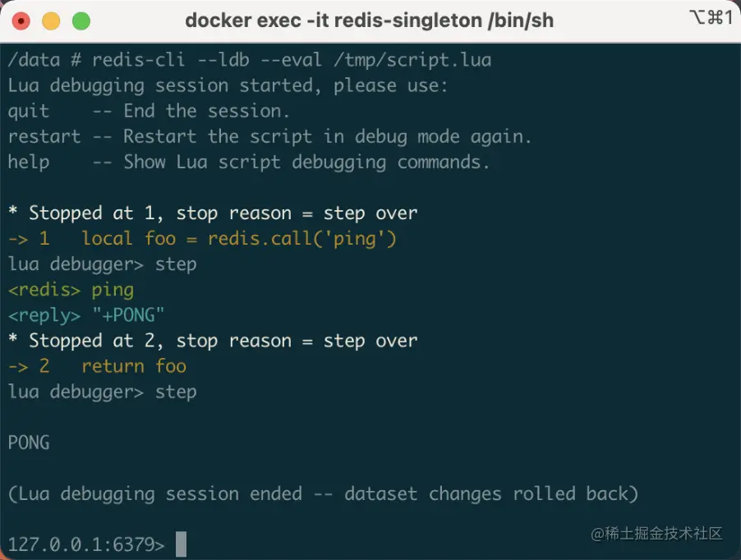741x560 pixels.
Task: Click the redis.call('ping') code text
Action: coord(302,238)
